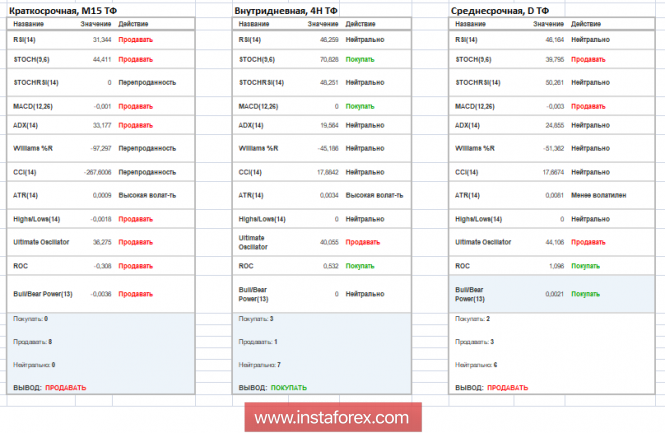Viewport: 665px width, 433px height.
Task: Click green 'ПОКУПАТЬ' conclusion in 4H table
Action: 289,388
